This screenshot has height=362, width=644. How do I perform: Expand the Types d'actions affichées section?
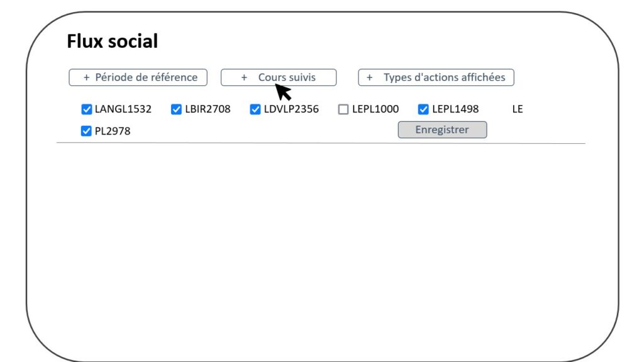click(436, 77)
